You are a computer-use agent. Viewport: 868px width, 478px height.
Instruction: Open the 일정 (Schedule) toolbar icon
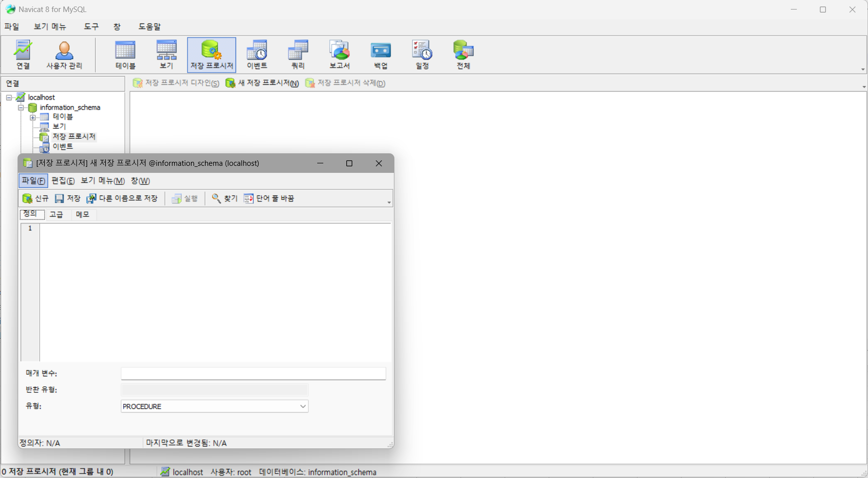[x=422, y=54]
